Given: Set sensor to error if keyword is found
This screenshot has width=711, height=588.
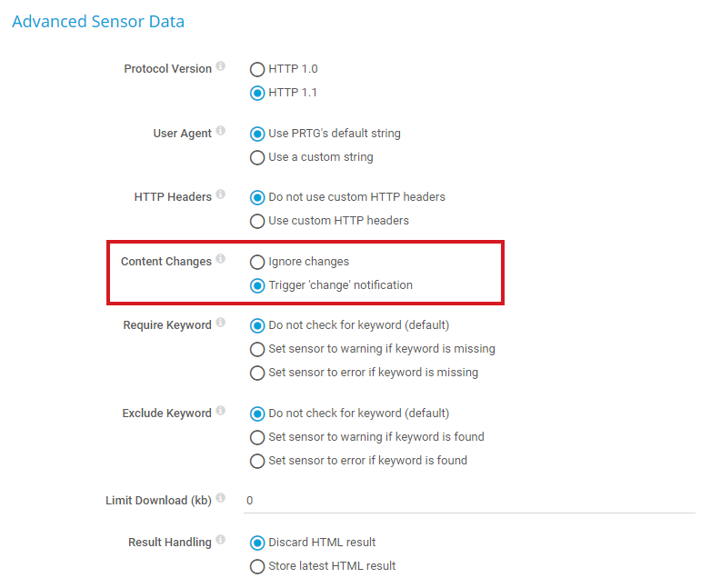Looking at the screenshot, I should tap(257, 461).
